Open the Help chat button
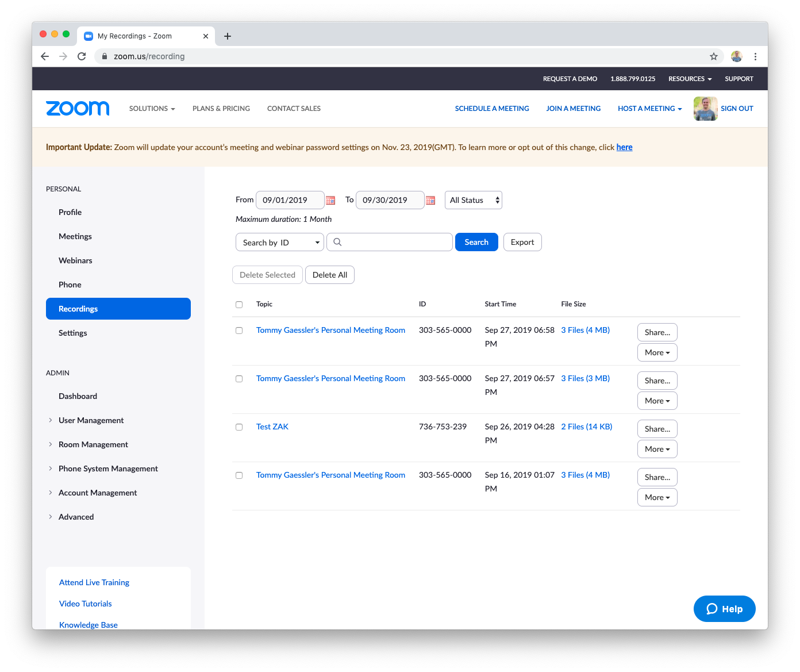The width and height of the screenshot is (800, 672). pos(725,609)
